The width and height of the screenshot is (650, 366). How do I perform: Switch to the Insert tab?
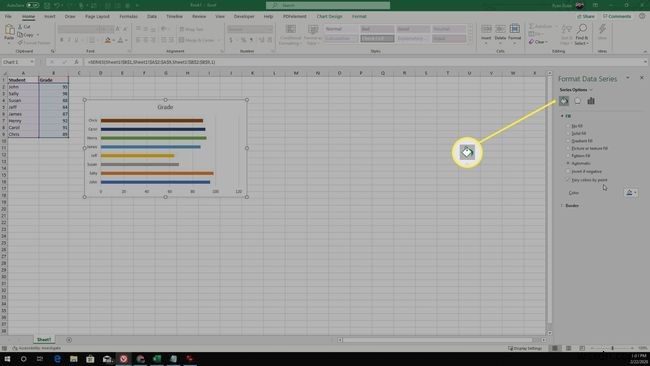[x=50, y=16]
